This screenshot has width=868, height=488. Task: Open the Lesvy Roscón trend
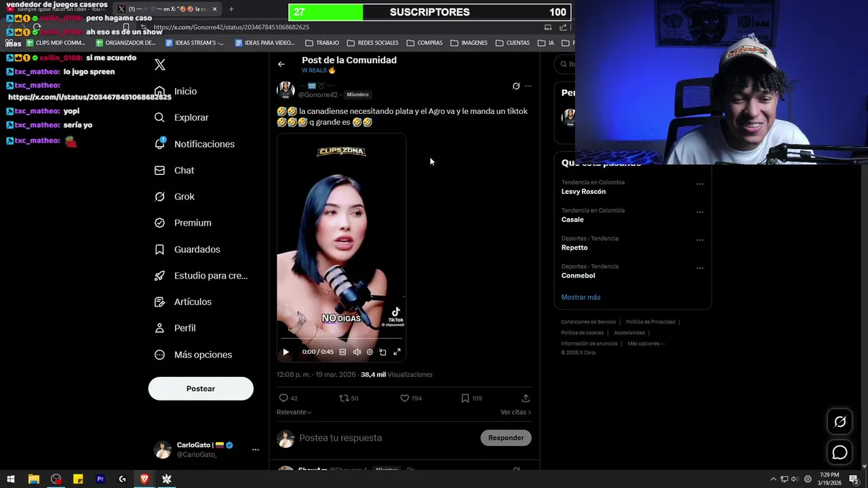point(583,192)
